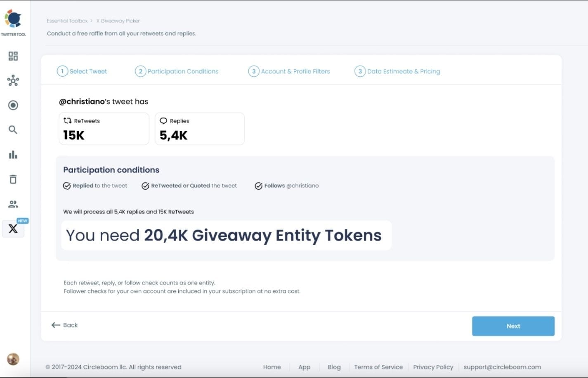Click the Circleboom logo above TWITTER TOOL
Image resolution: width=588 pixels, height=378 pixels.
[x=14, y=19]
